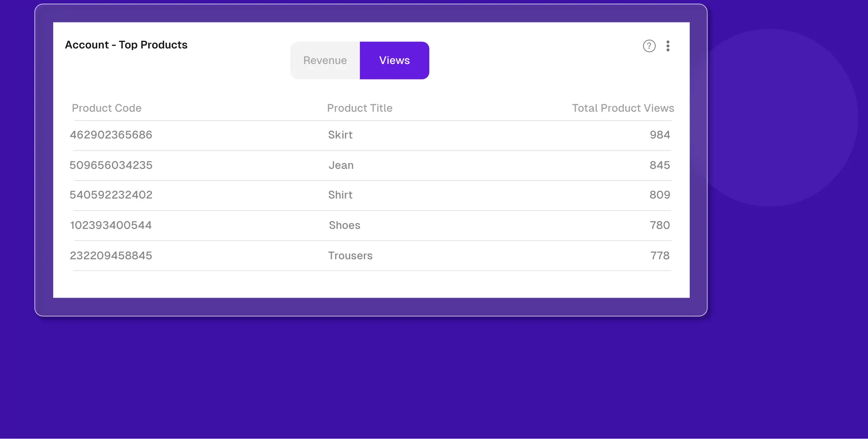Viewport: 868px width, 439px height.
Task: Click the 984 views value for Skirt
Action: coord(660,135)
